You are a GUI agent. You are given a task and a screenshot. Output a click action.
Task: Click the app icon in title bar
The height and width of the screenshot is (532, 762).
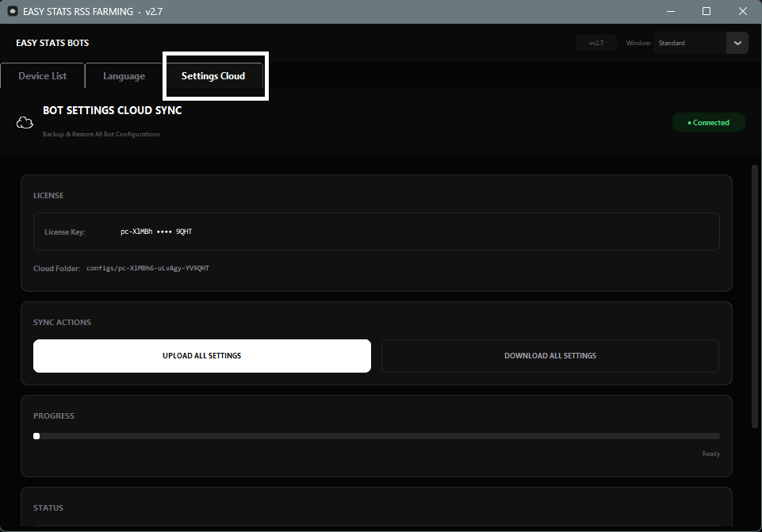coord(13,11)
